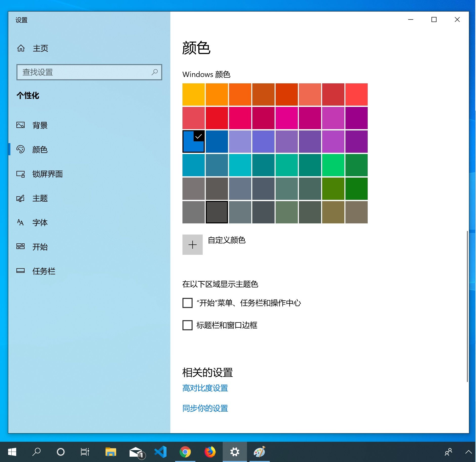Pick the yellow-gold swatch in the top row
The image size is (476, 462).
tap(194, 94)
